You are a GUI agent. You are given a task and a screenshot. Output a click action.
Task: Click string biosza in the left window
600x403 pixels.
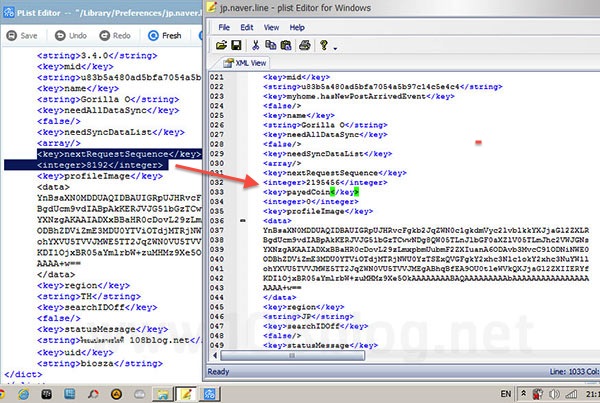pyautogui.click(x=100, y=364)
